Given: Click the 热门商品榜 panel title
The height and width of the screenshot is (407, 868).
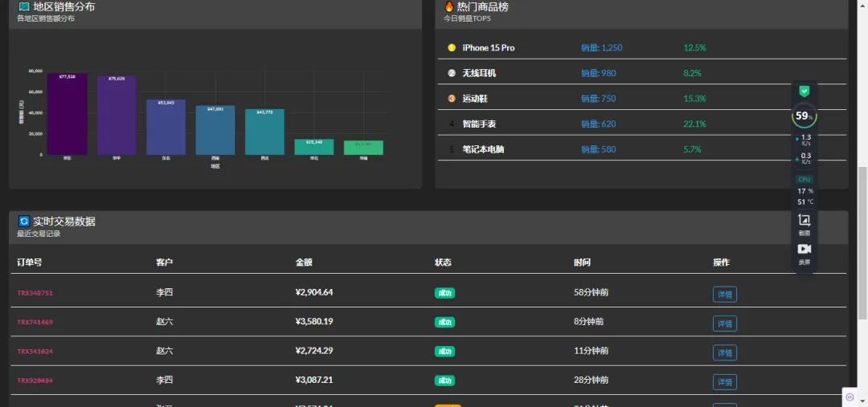Looking at the screenshot, I should click(x=483, y=6).
